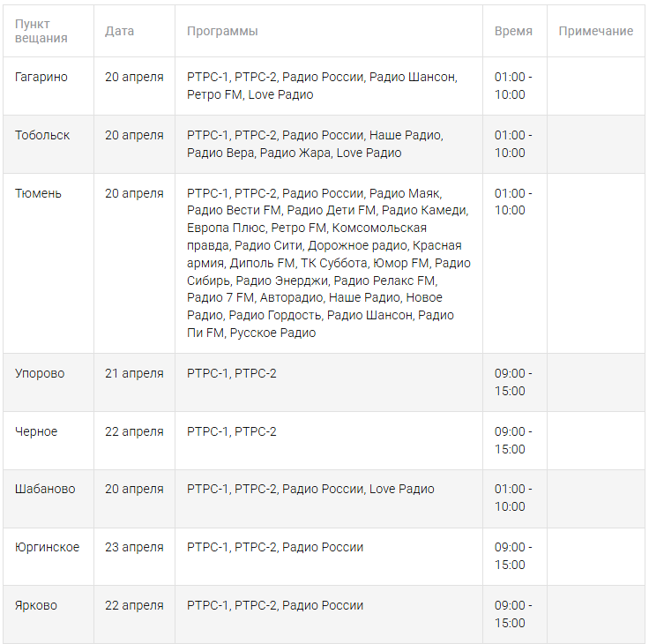Select the 23 апреля date cell
This screenshot has height=644, width=649.
click(134, 547)
